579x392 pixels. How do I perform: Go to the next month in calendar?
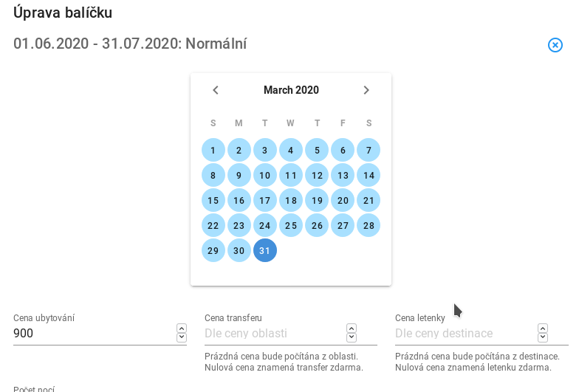pos(366,90)
